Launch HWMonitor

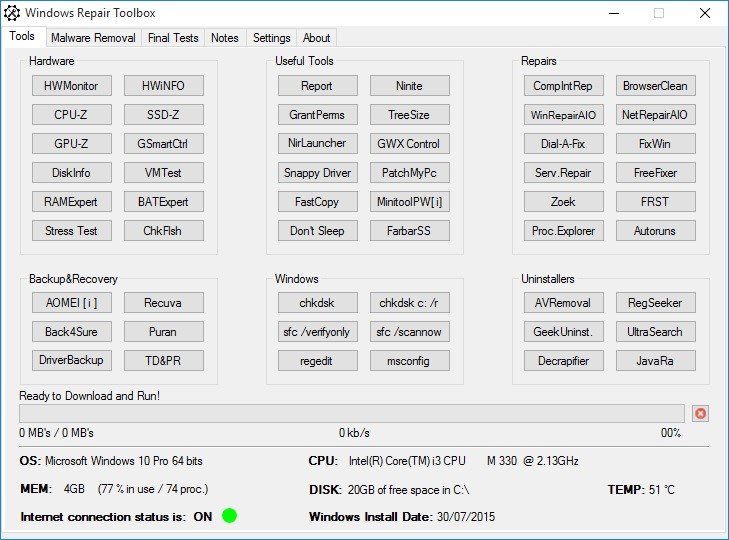72,86
